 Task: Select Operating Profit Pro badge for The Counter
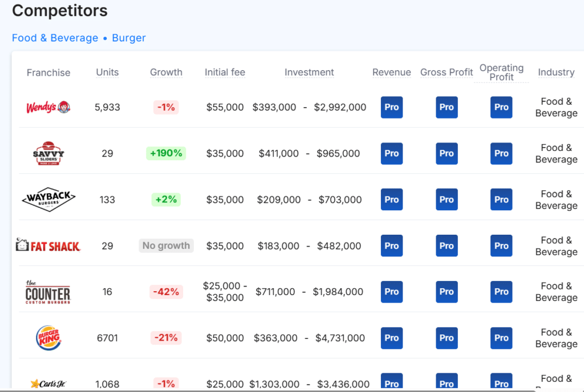click(501, 292)
